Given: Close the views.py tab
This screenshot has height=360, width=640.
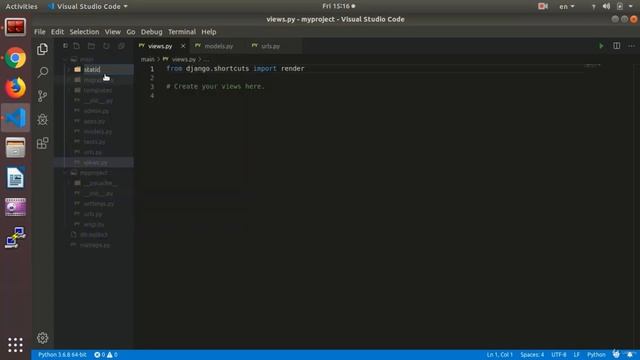Looking at the screenshot, I should pos(183,46).
